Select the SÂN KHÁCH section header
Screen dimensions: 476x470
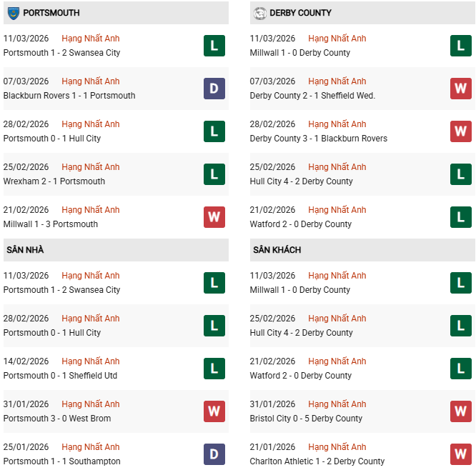click(277, 250)
